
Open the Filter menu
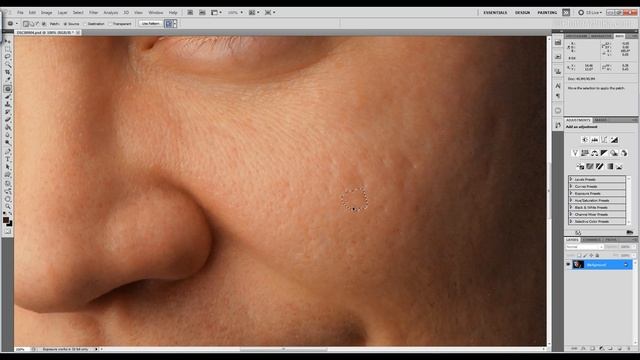[93, 13]
